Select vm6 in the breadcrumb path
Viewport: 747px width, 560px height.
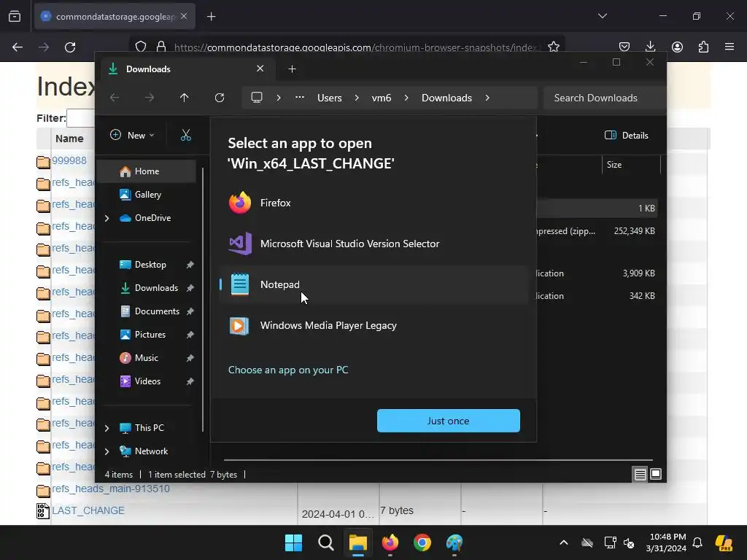point(382,98)
